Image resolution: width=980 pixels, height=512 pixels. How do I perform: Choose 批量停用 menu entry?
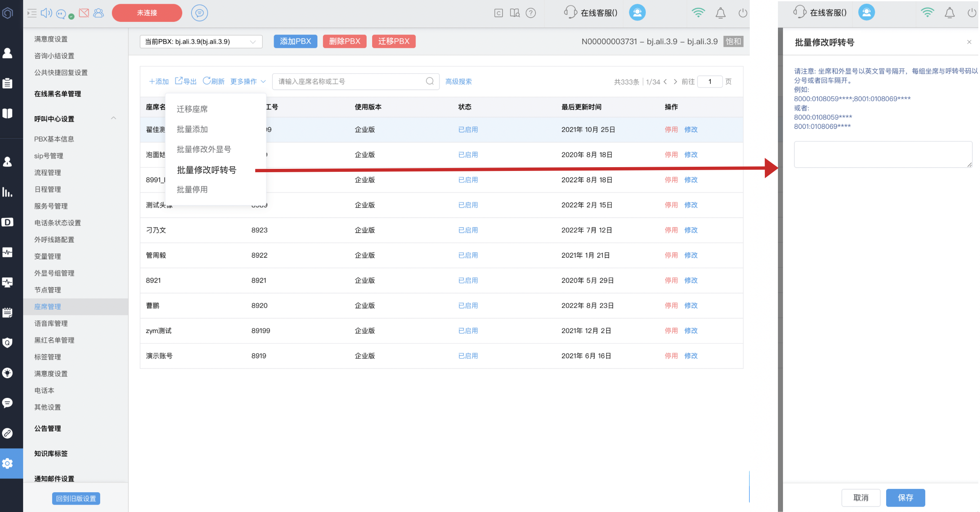(192, 189)
